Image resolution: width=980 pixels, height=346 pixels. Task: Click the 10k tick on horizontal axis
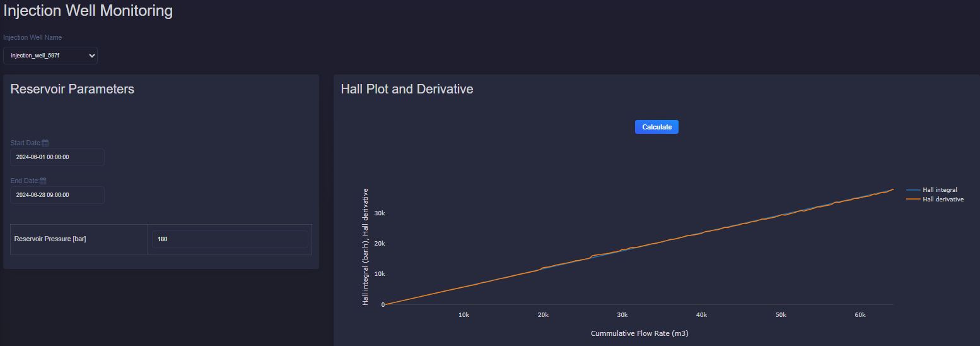click(x=464, y=314)
